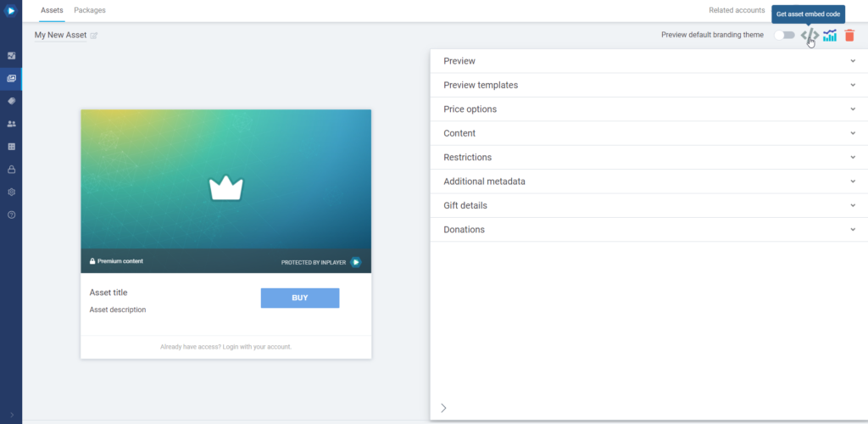The image size is (868, 424).
Task: Open the grid table icon in sidebar
Action: coord(11,147)
